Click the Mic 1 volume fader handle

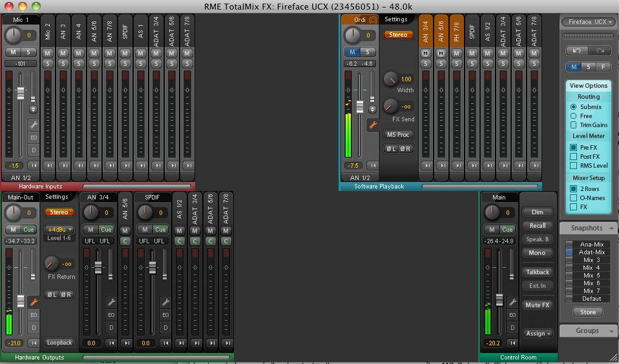21,93
